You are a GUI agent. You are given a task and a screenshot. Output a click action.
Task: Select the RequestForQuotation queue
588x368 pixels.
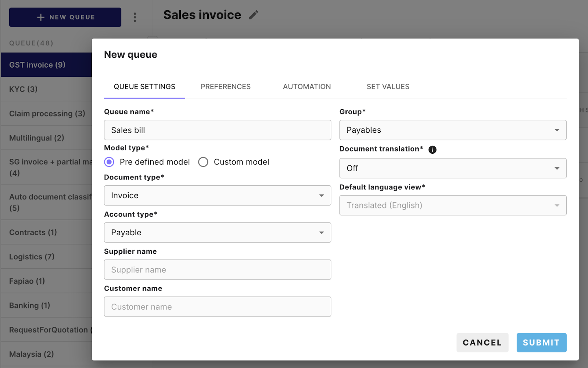click(47, 330)
